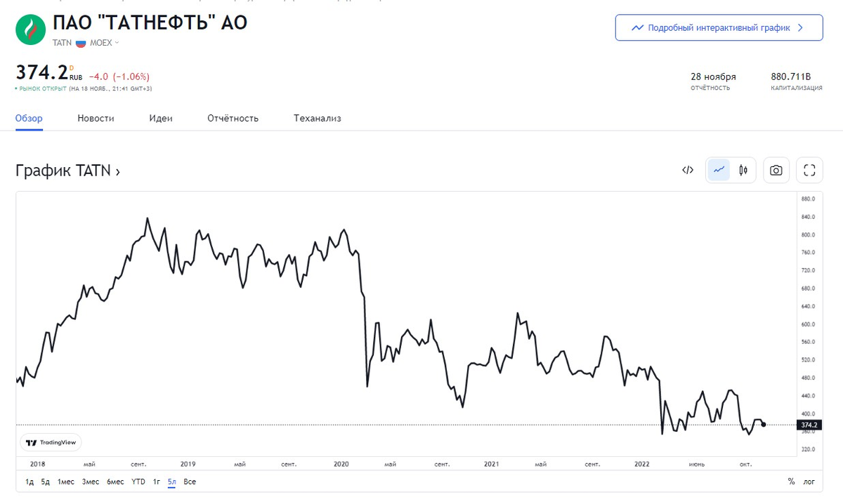Switch to candlestick chart view
843x504 pixels.
[x=743, y=170]
